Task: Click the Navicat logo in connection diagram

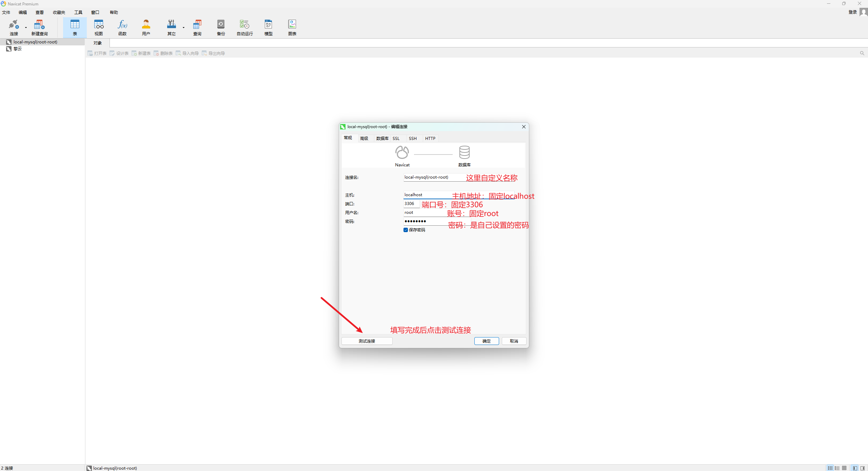Action: (402, 152)
